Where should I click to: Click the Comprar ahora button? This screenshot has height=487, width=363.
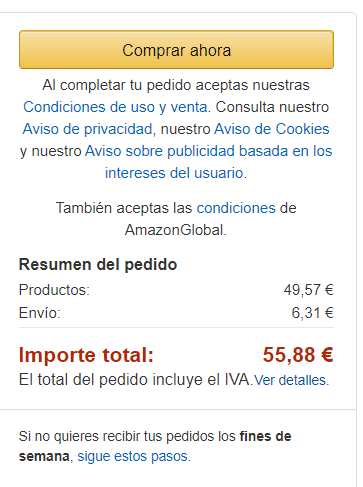176,50
